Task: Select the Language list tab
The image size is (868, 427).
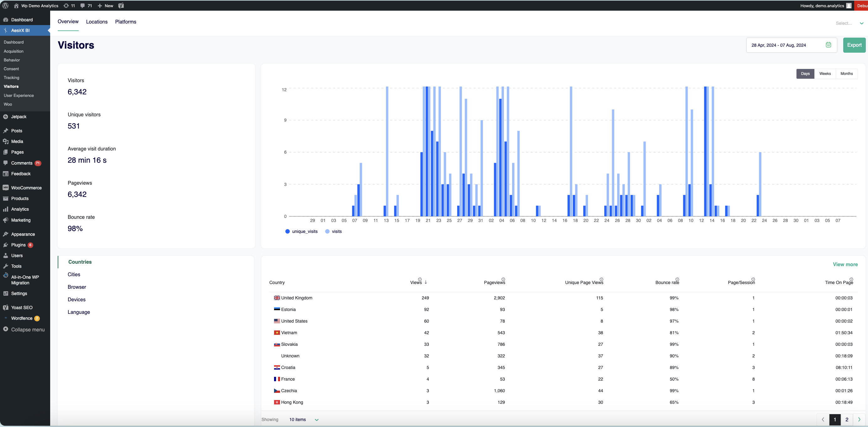Action: click(x=78, y=312)
